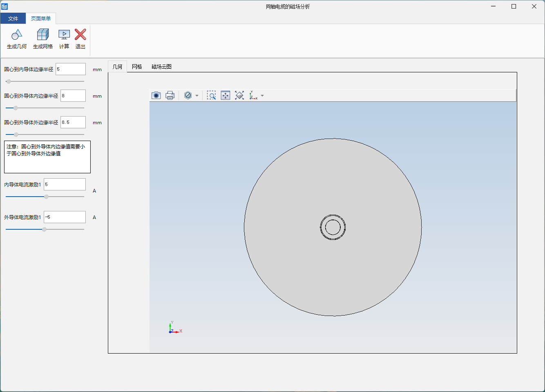Switch to the 几何 geometry tab
The width and height of the screenshot is (545, 392).
click(118, 67)
